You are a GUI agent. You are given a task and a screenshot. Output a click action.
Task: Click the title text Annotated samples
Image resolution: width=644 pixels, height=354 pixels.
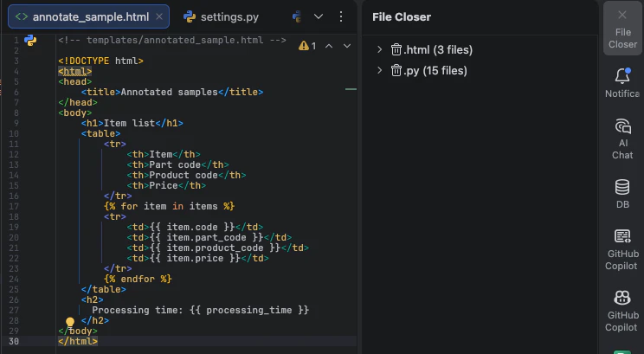[x=169, y=92]
